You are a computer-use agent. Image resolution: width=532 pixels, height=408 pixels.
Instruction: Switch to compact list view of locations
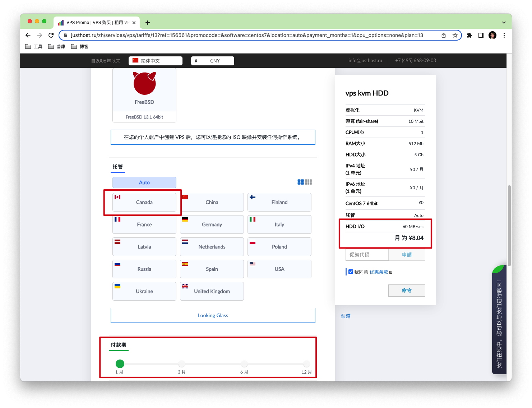click(308, 182)
